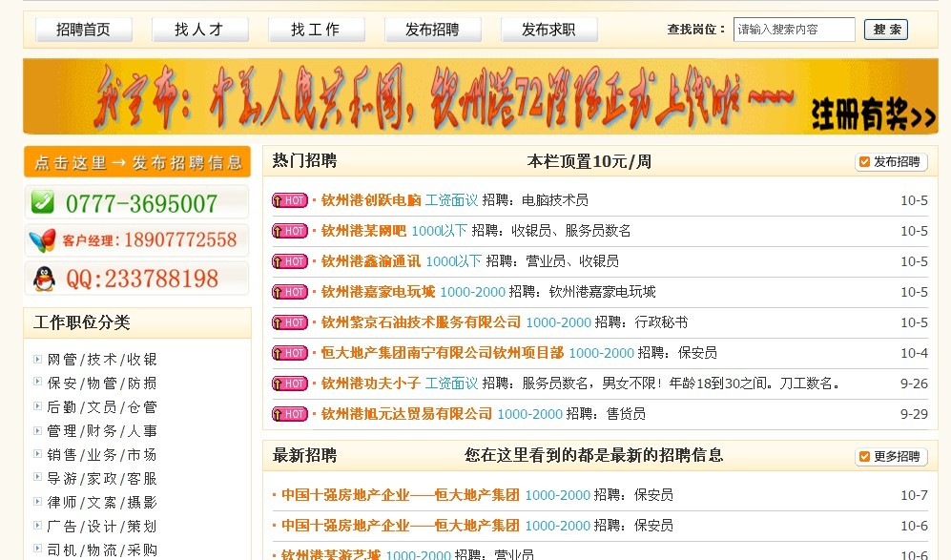This screenshot has height=560, width=951.
Task: Select the 管理/财务/人事 category
Action: pos(102,431)
